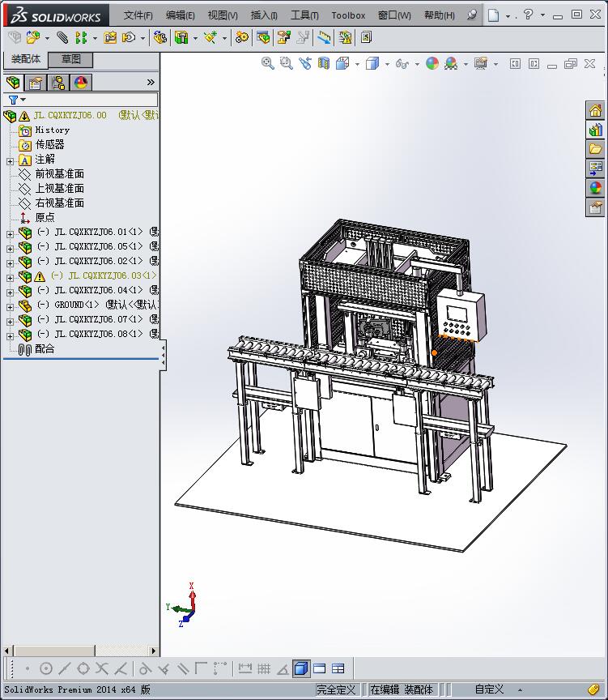Click the Reference Geometry icon
The width and height of the screenshot is (608, 700).
(210, 37)
